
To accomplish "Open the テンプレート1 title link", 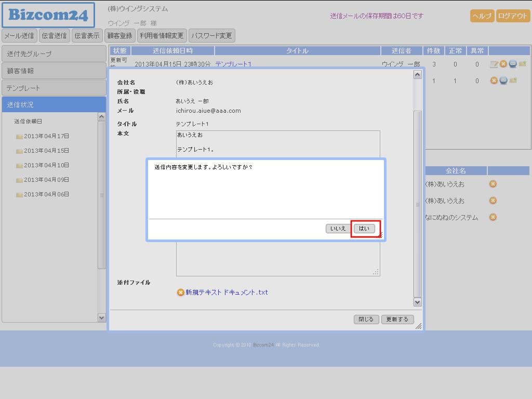I will pos(233,64).
